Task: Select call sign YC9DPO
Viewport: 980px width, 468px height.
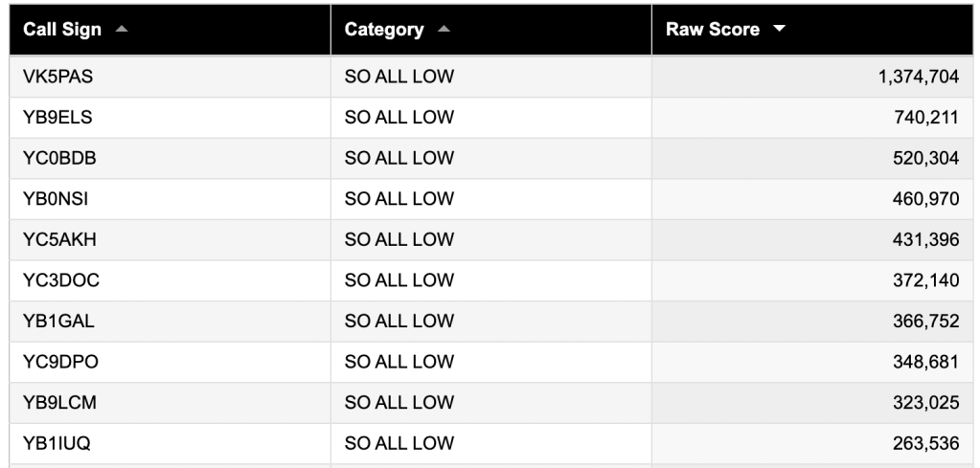Action: (60, 362)
